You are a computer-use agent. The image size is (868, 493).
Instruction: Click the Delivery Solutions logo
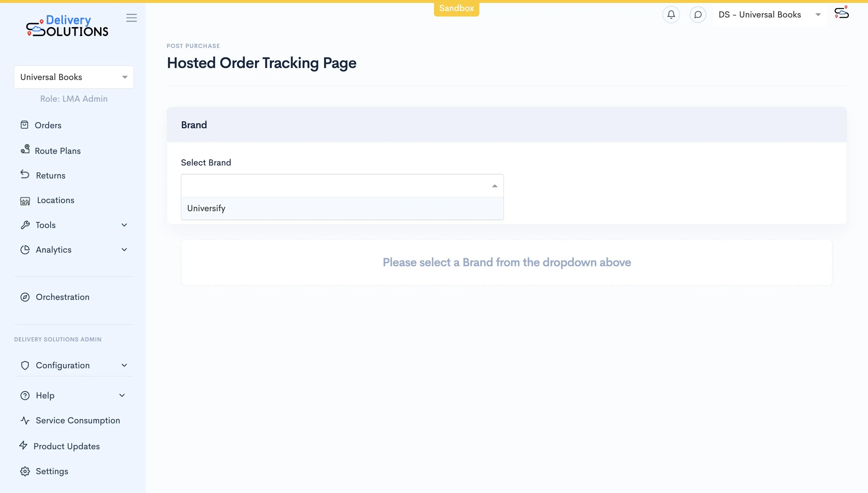(67, 26)
